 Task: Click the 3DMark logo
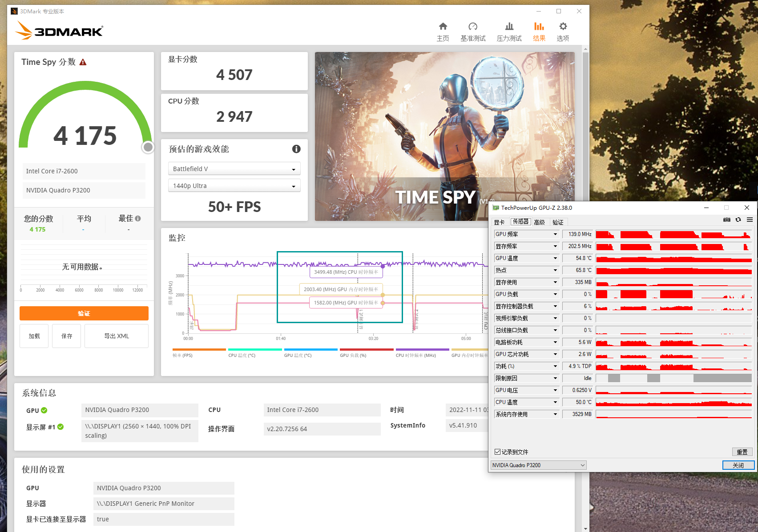coord(59,31)
